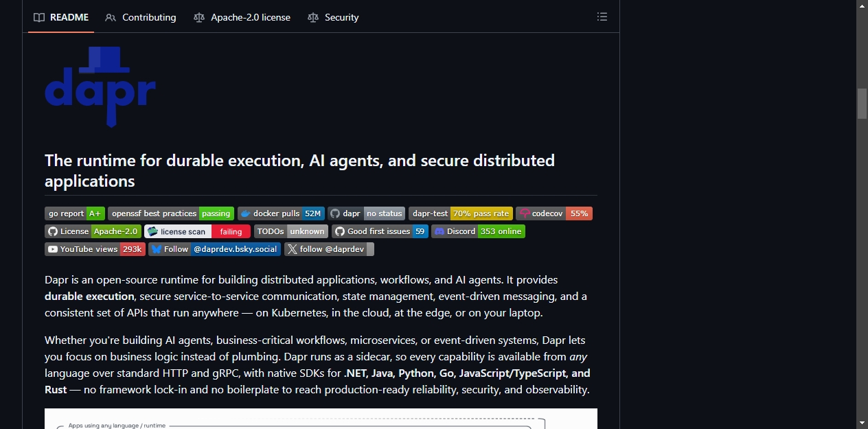Screen dimensions: 868x429
Task: Click the people icon beside Contributing
Action: [x=111, y=17]
